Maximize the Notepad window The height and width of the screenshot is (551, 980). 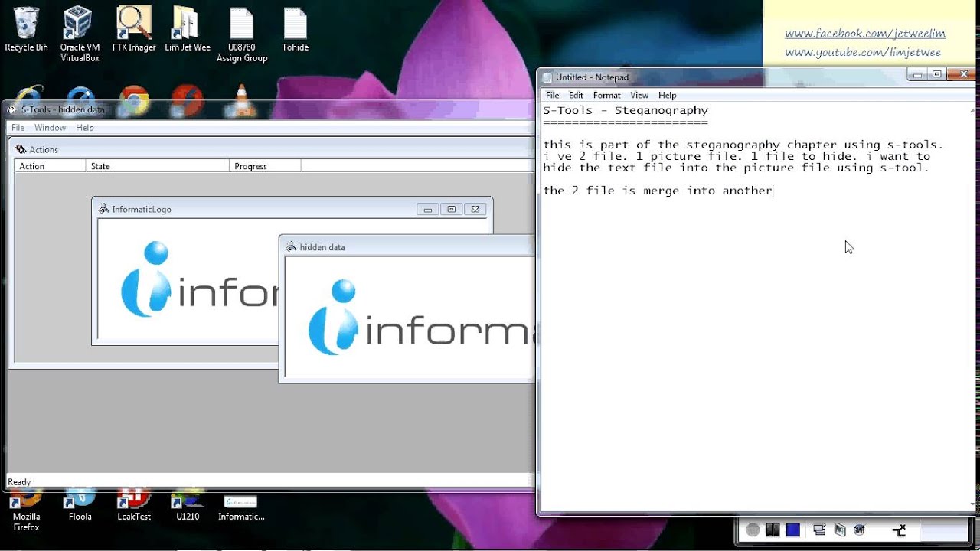pyautogui.click(x=936, y=74)
